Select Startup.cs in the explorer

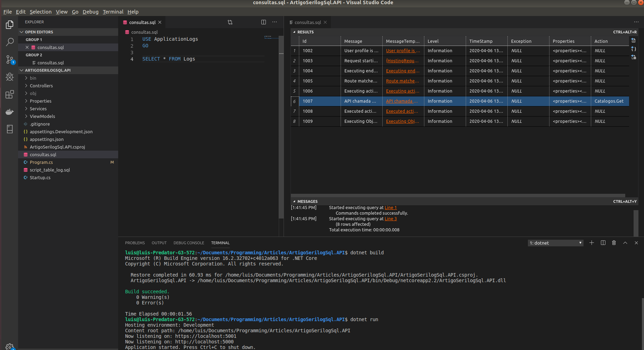(40, 177)
